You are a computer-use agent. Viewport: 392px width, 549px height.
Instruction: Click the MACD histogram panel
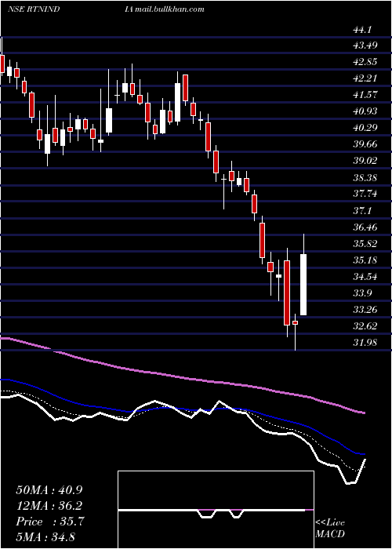click(x=216, y=510)
